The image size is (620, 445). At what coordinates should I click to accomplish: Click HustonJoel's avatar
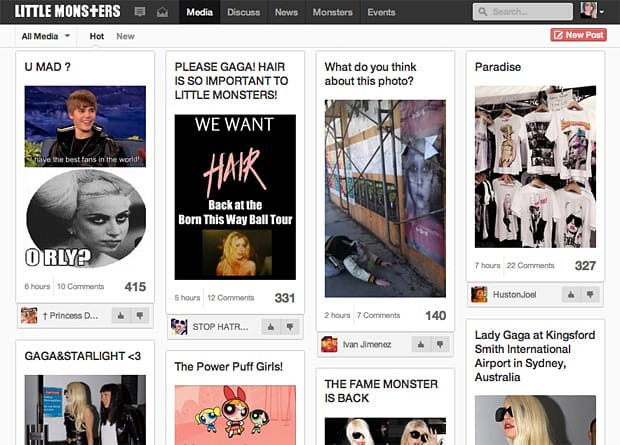479,295
